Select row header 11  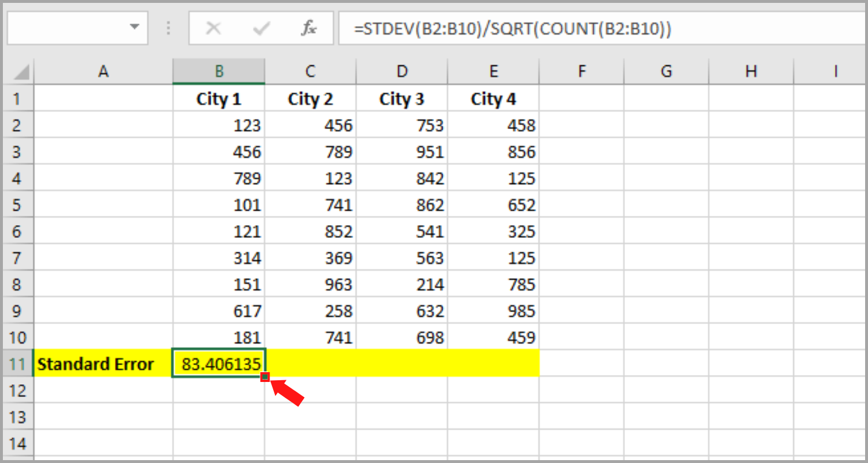tap(17, 363)
